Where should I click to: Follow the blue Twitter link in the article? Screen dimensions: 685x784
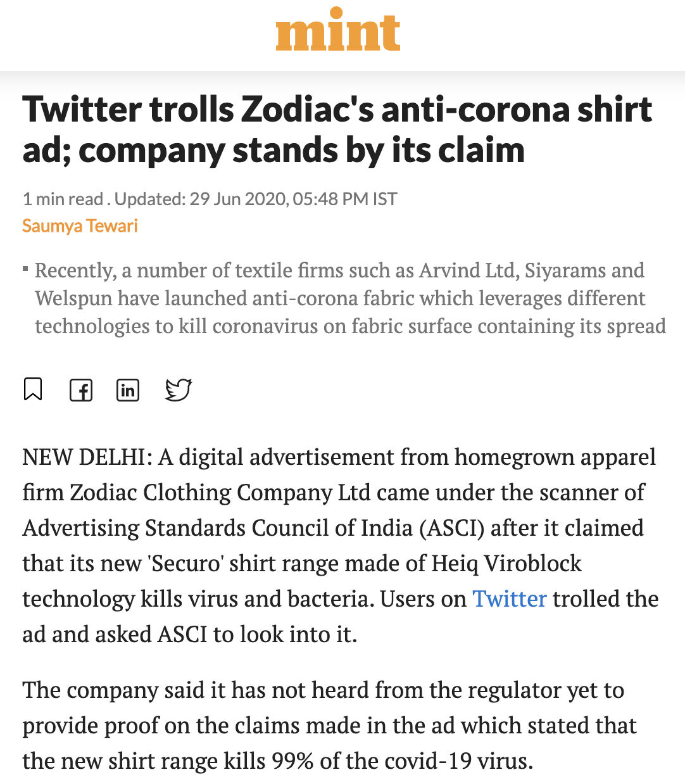(510, 598)
